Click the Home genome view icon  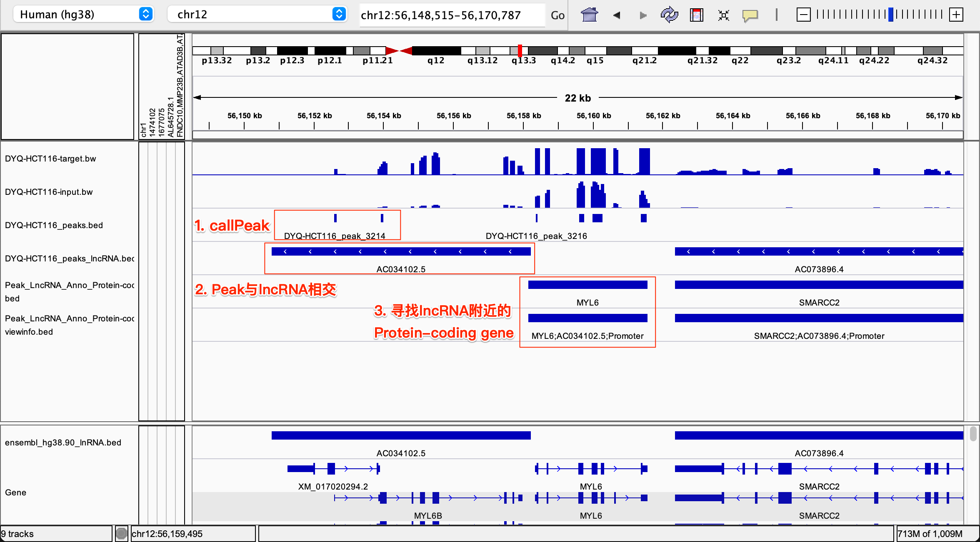pos(589,15)
